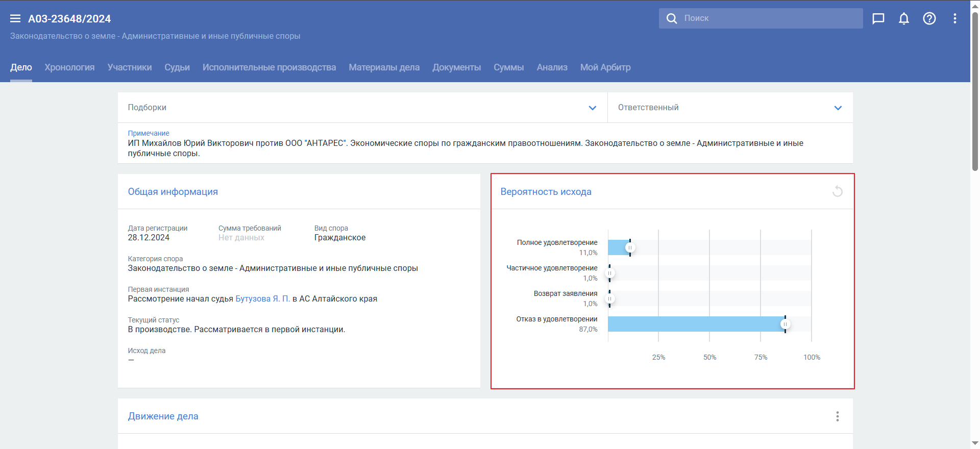Click the Частичное удовлетворение slider handle
The width and height of the screenshot is (980, 449).
609,273
